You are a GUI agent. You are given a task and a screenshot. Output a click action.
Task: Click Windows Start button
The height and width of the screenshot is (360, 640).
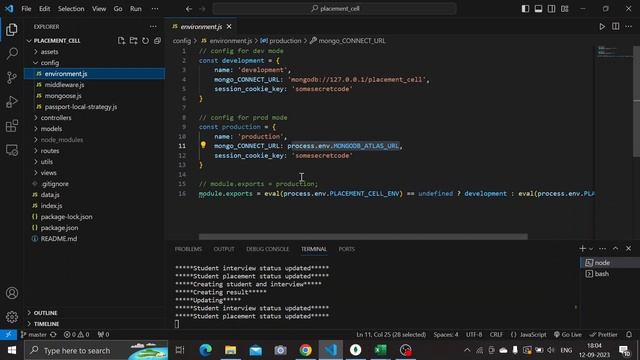pos(11,350)
